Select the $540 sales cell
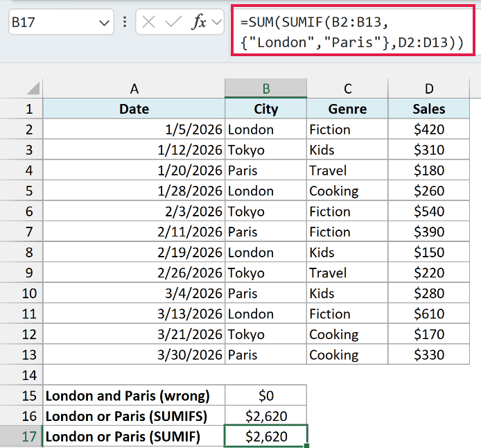The image size is (481, 448). coord(429,211)
